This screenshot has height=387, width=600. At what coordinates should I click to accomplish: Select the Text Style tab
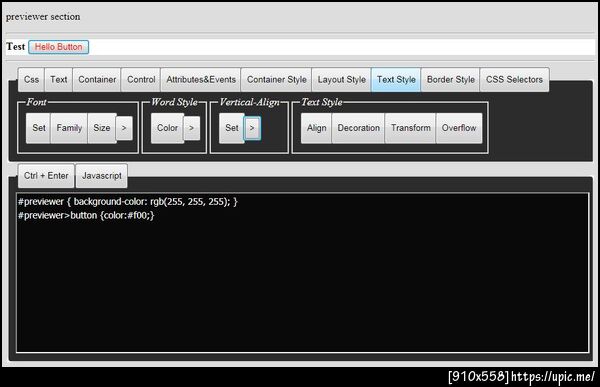(396, 80)
